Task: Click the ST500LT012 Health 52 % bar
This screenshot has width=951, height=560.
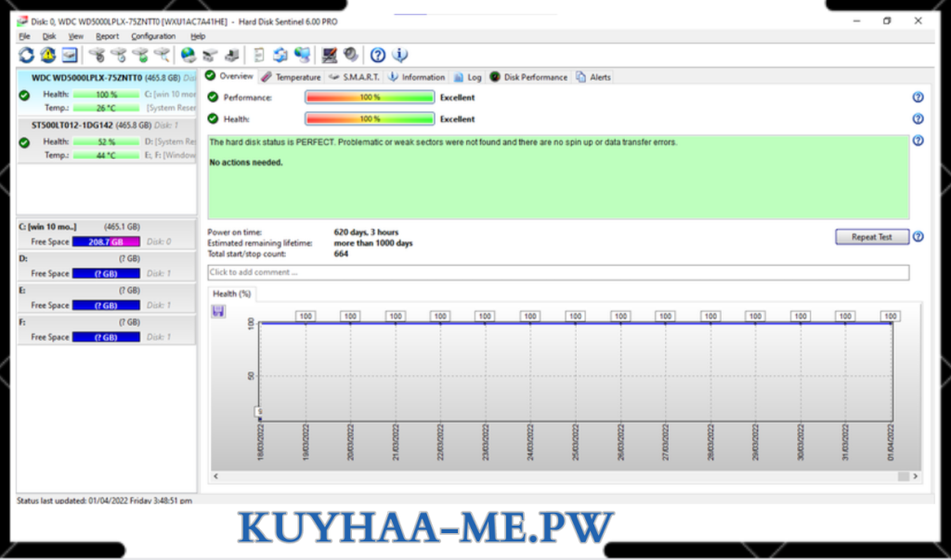Action: [106, 142]
